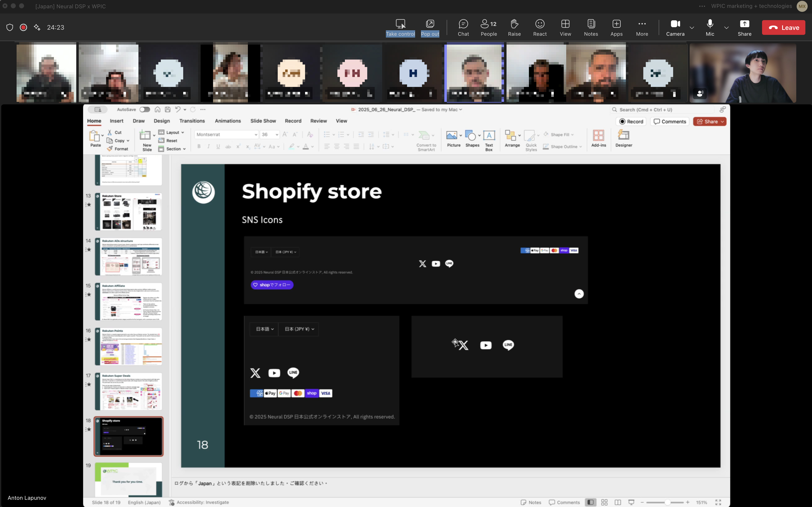Image resolution: width=812 pixels, height=507 pixels.
Task: Click the Undo arrow in title bar
Action: pos(178,110)
